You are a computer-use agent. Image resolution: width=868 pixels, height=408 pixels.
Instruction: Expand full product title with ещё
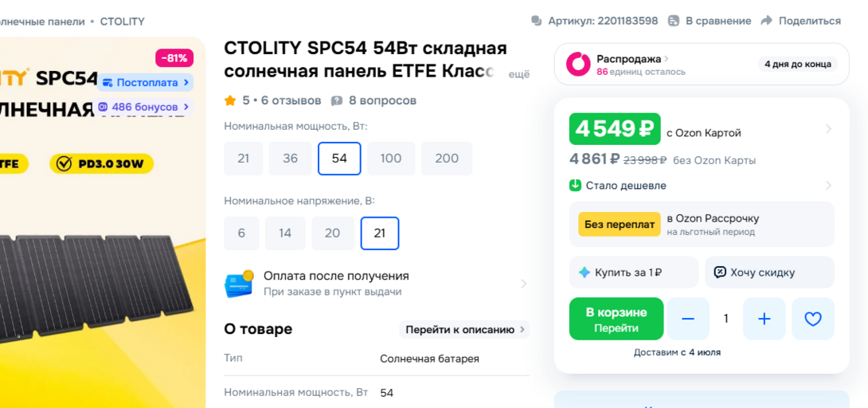[x=518, y=74]
